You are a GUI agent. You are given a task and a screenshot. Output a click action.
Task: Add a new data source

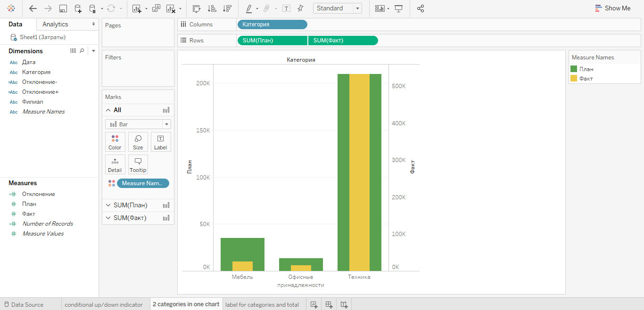click(x=78, y=8)
